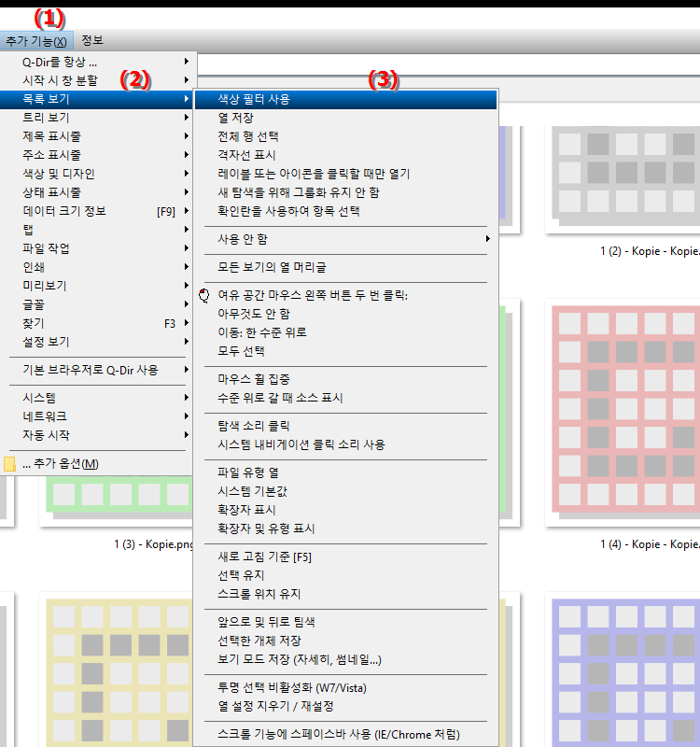The image size is (700, 747).
Task: Select the 목록 보기 menu entry
Action: (98, 99)
